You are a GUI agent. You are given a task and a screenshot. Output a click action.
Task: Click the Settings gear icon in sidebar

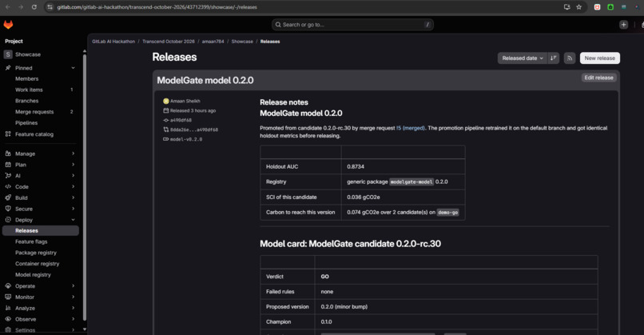click(8, 329)
